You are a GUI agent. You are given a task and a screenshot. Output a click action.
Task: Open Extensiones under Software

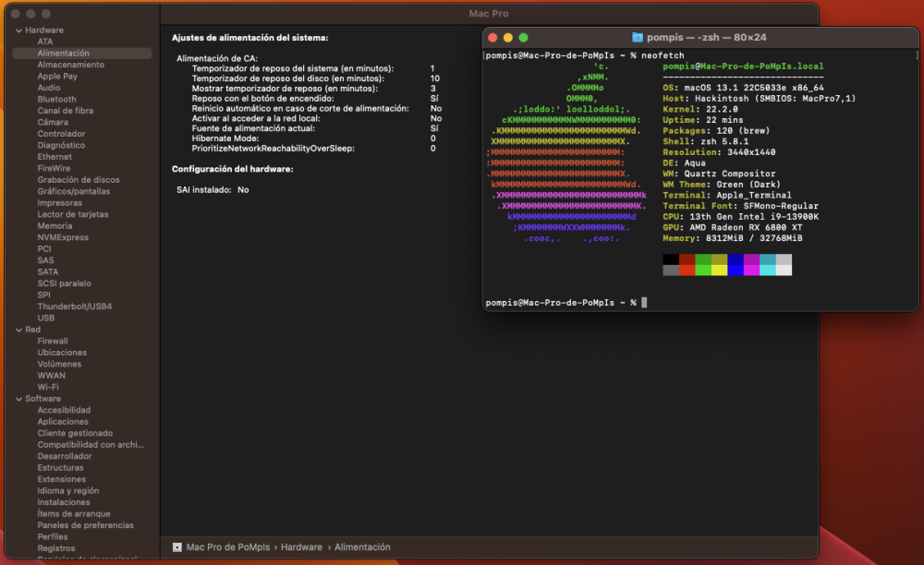(x=61, y=478)
